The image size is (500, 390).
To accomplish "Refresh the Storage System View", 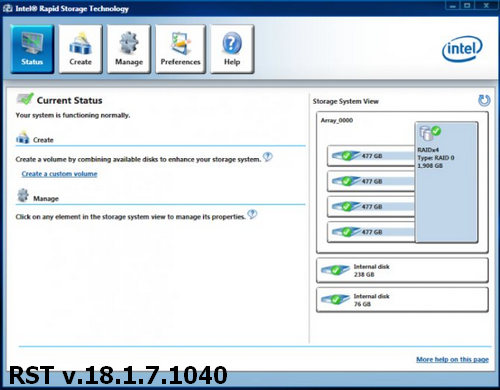I will 484,100.
